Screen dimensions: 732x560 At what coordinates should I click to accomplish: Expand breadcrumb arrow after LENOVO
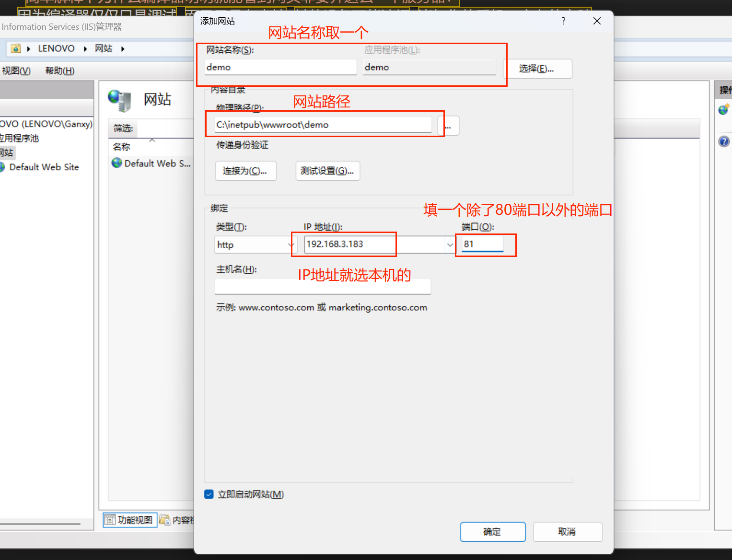(85, 48)
